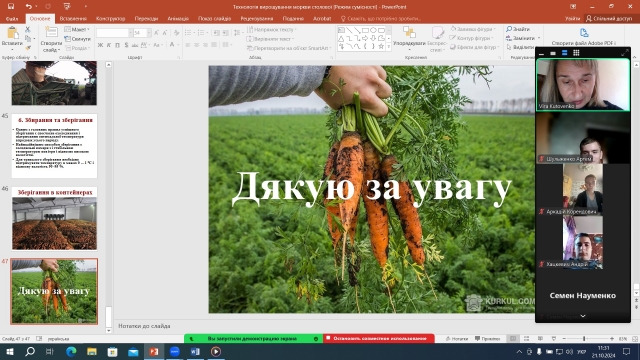Open Контур фігури shape outline dropdown

coord(470,38)
